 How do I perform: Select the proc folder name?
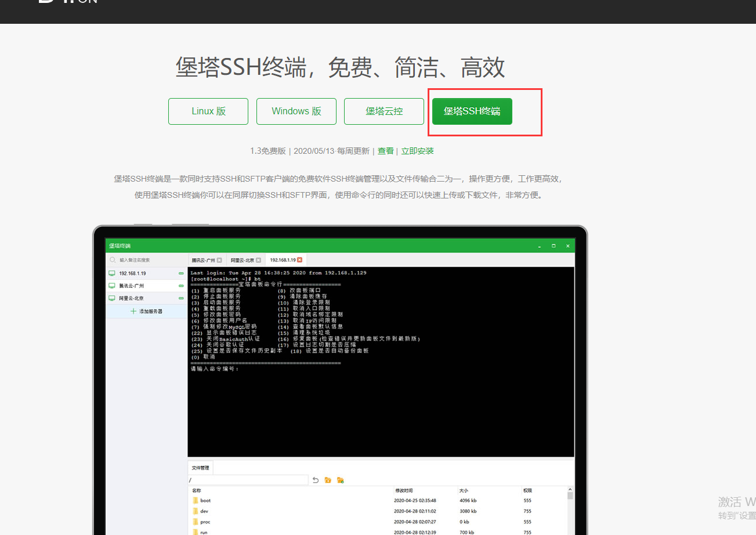205,522
